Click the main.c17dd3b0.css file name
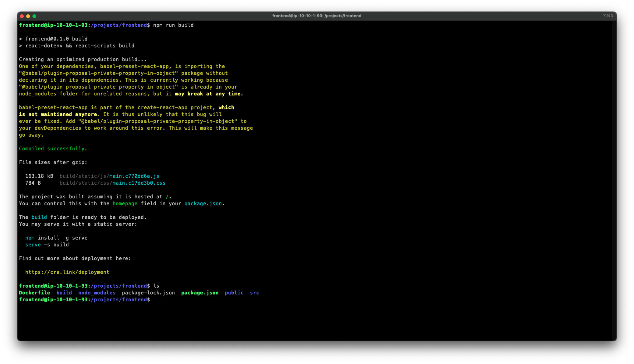This screenshot has width=634, height=364. tap(139, 183)
